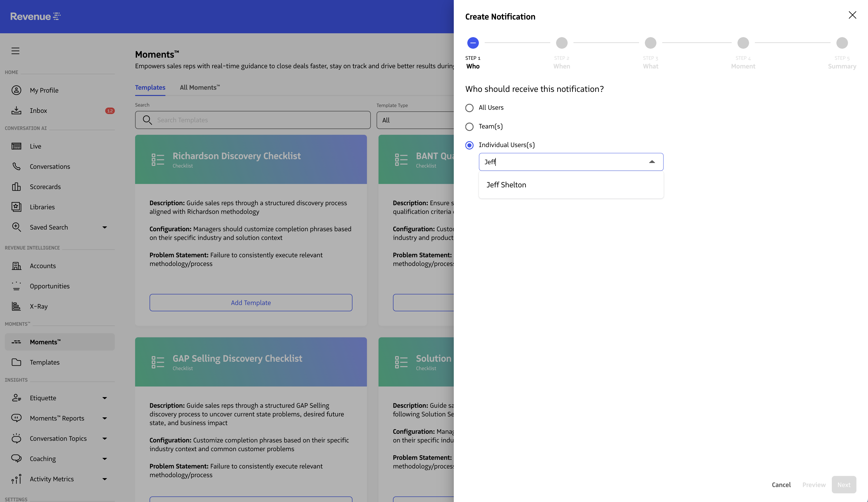
Task: Select the All Users radio button
Action: point(469,108)
